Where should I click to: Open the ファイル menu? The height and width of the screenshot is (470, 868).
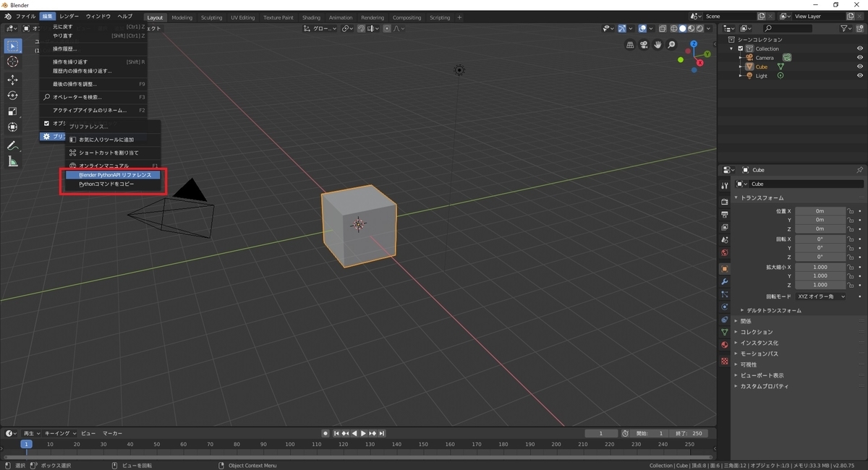click(x=25, y=16)
